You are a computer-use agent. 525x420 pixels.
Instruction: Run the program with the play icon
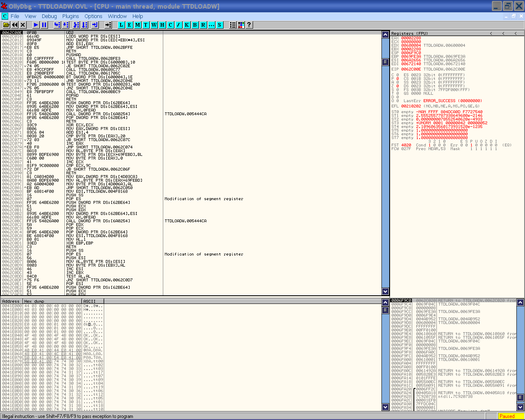(36, 25)
